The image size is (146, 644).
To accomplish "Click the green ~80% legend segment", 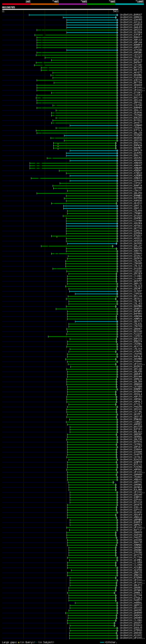I will (x=101, y=4).
